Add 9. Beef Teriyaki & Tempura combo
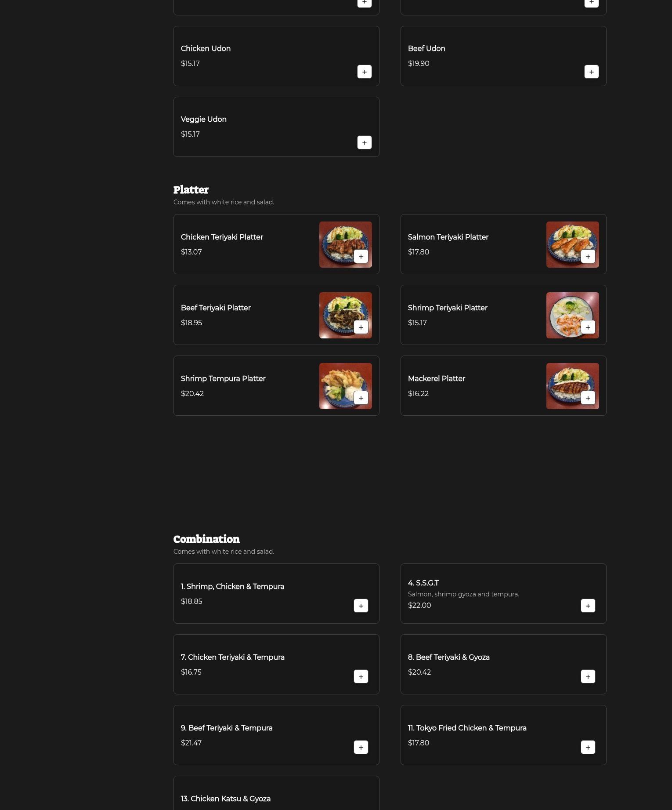 (x=361, y=747)
